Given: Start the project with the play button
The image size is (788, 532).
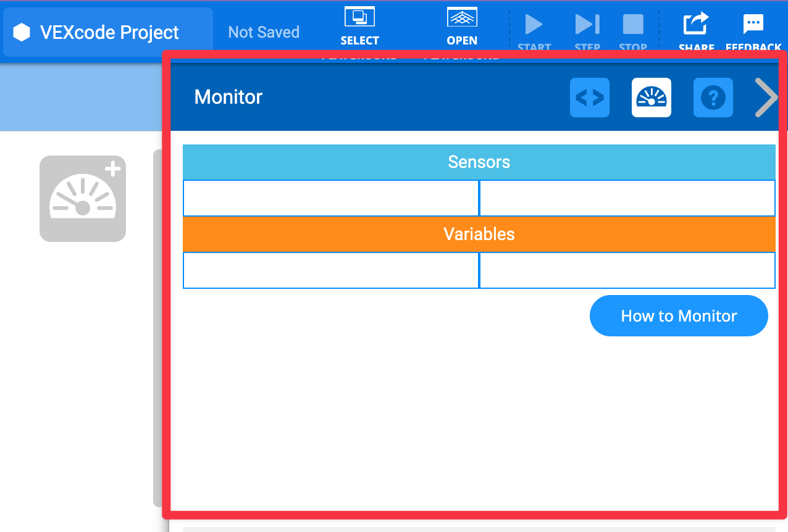Looking at the screenshot, I should 534,25.
